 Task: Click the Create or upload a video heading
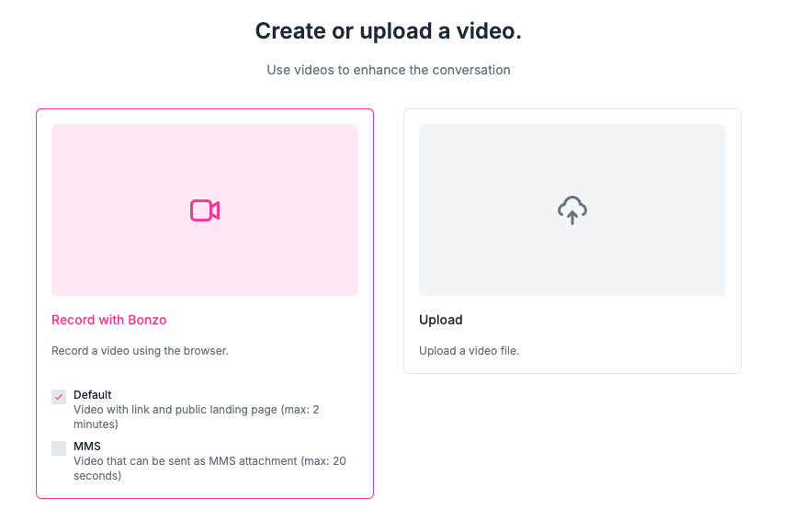point(388,30)
